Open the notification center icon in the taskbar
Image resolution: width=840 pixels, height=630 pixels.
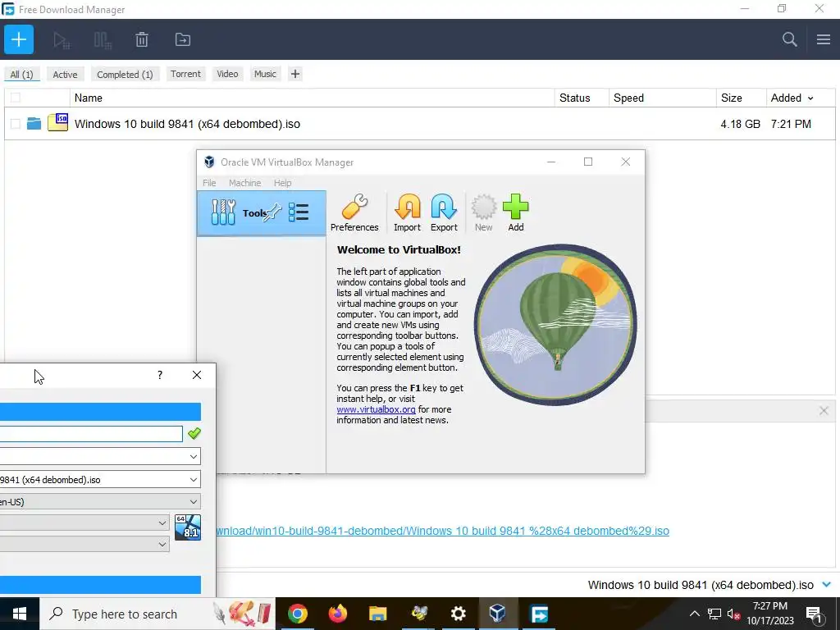pos(814,614)
